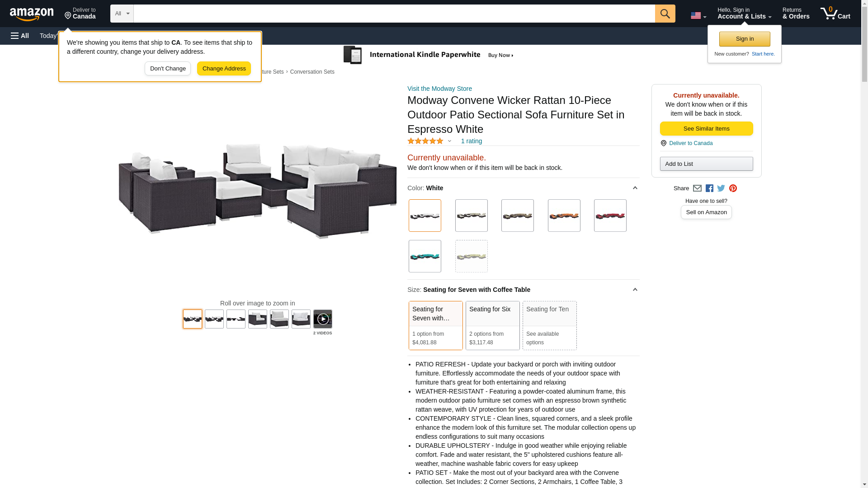868x488 pixels.
Task: Open the All hamburger menu
Action: (20, 36)
